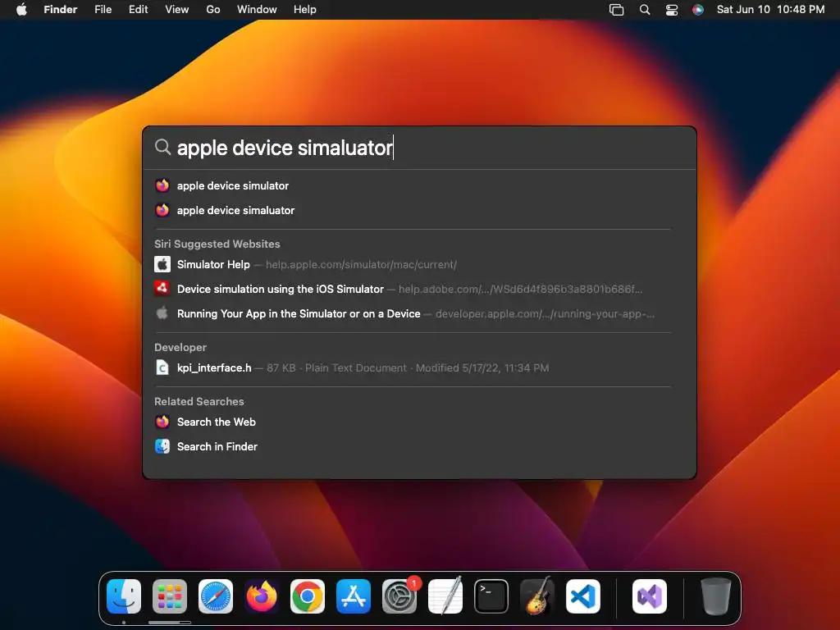Open kpi_interface.h developer file
840x630 pixels.
click(x=413, y=368)
